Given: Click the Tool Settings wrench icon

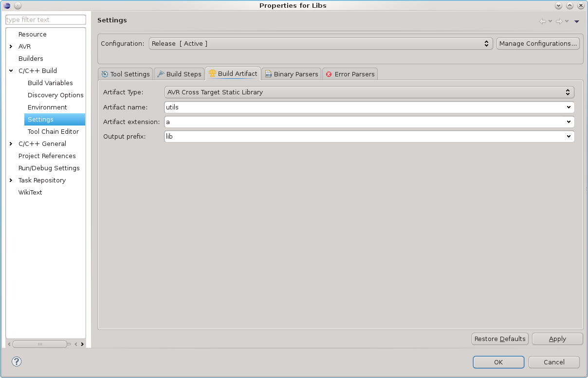Looking at the screenshot, I should click(105, 74).
